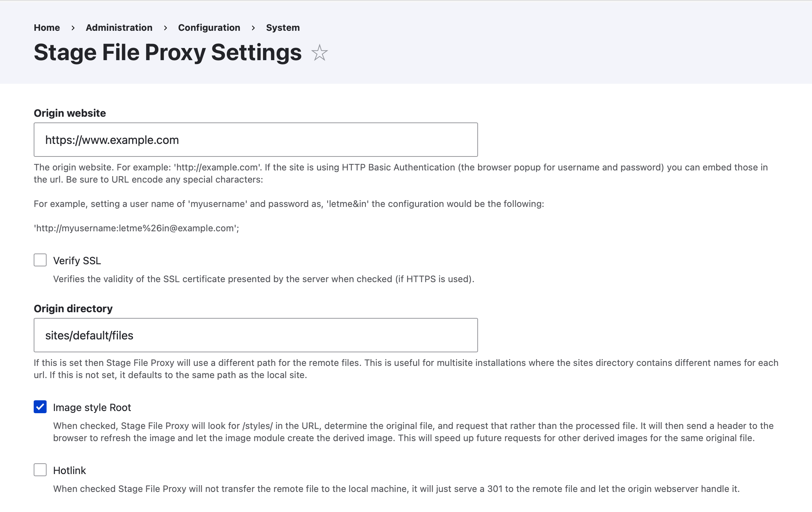812x512 pixels.
Task: Add page to shortcuts with star icon
Action: pos(319,53)
